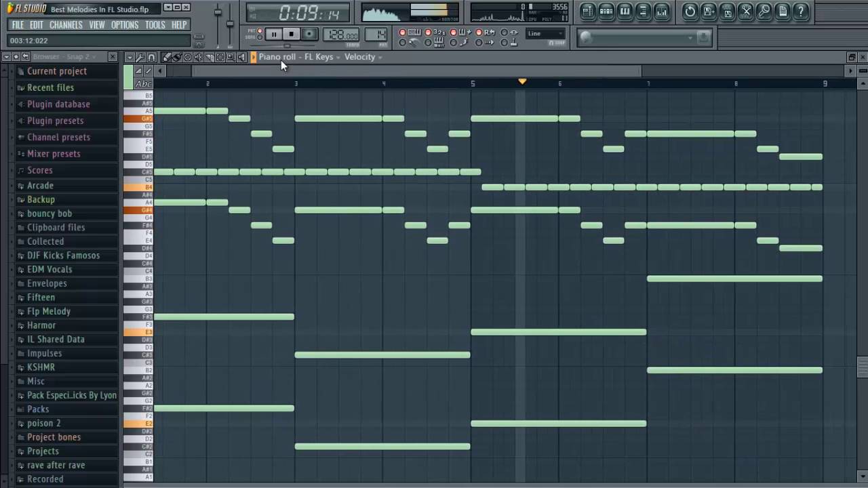The image size is (868, 488).
Task: Click save-as-new-version icon
Action: pos(709,11)
